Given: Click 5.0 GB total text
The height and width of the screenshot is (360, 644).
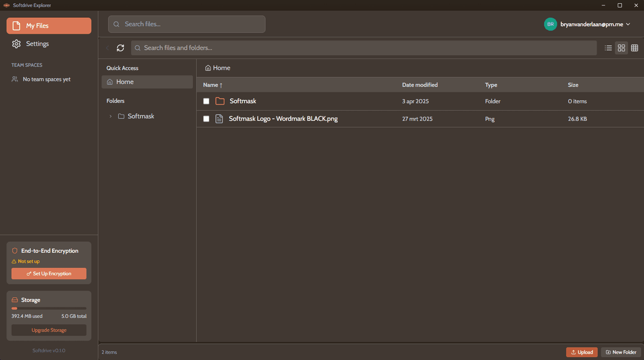Looking at the screenshot, I should (x=74, y=316).
